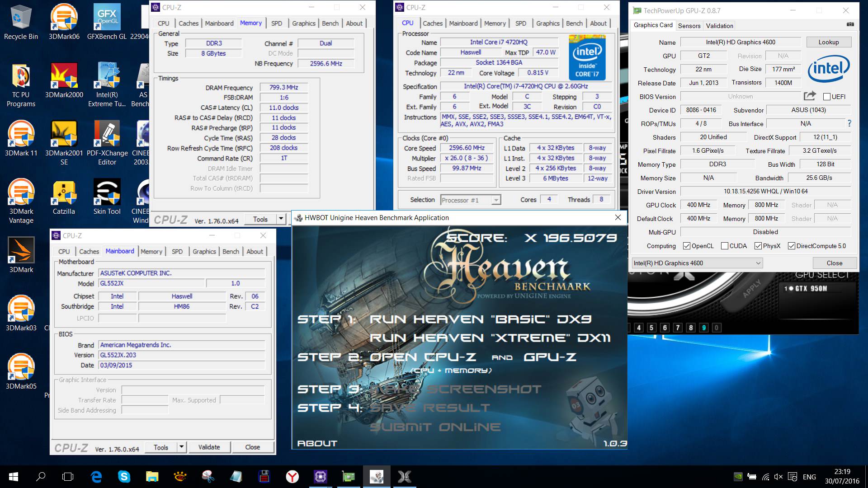The width and height of the screenshot is (868, 488).
Task: Launch 3DMark 11 desktop shortcut
Action: 21,138
